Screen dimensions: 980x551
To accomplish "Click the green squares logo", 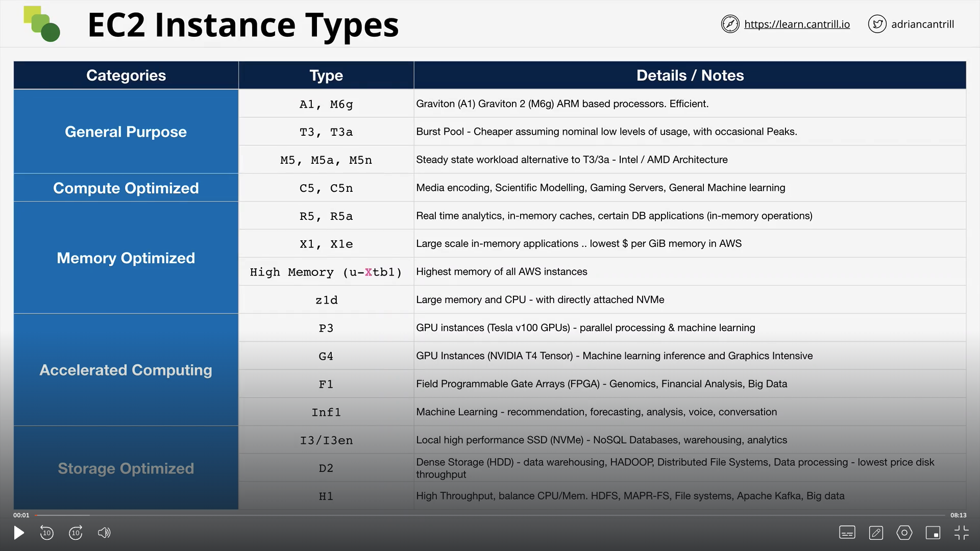I will (42, 24).
